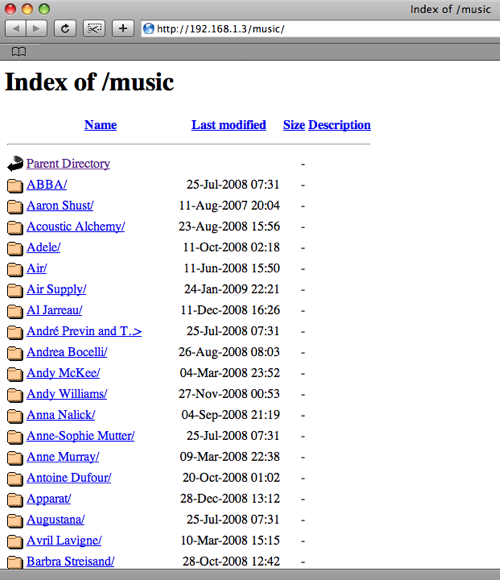Click the address bar URL field
The width and height of the screenshot is (500, 580).
[320, 28]
